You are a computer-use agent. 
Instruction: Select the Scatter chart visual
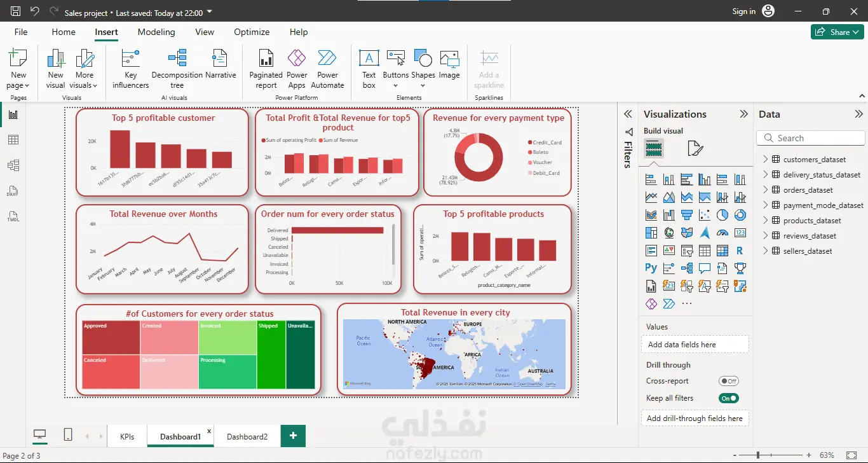pos(704,215)
